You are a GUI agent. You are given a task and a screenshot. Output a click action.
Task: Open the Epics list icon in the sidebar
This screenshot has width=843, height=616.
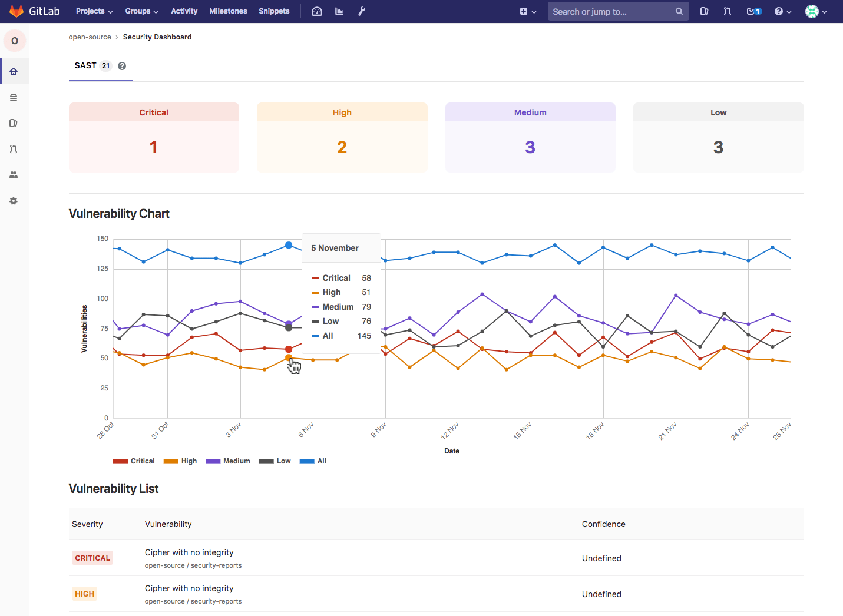13,97
